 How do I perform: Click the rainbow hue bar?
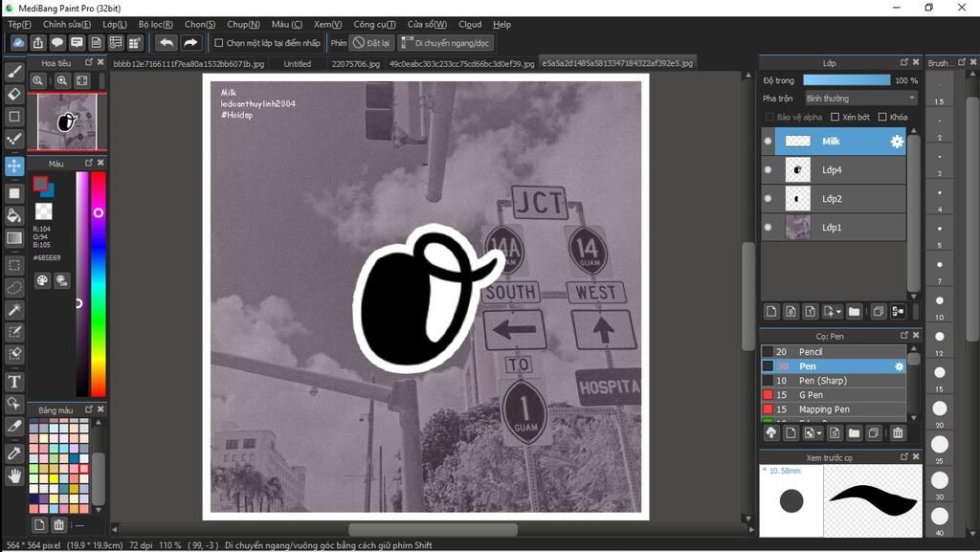[x=99, y=284]
